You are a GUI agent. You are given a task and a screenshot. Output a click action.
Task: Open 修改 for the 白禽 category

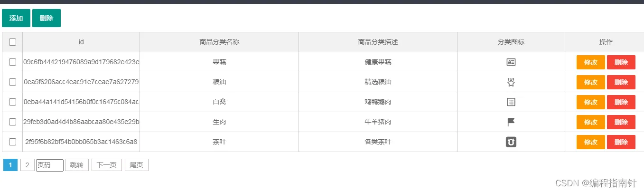point(591,102)
